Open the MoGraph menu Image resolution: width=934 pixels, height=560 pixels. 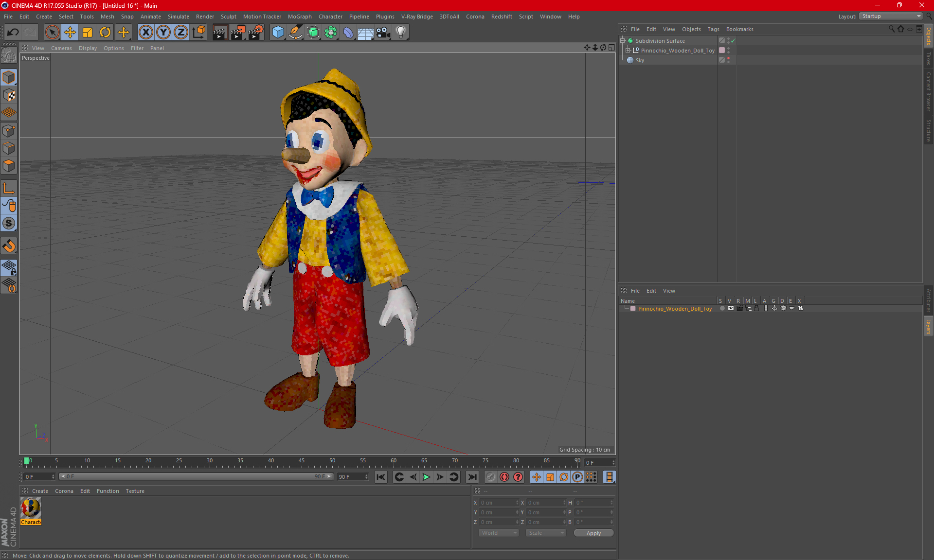pos(300,17)
